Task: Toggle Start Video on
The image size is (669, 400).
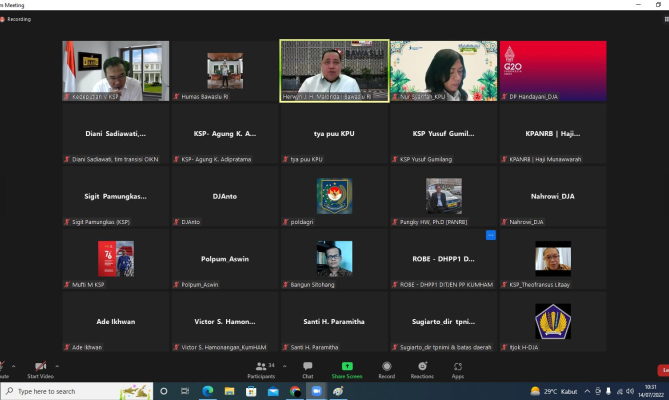Action: point(40,368)
